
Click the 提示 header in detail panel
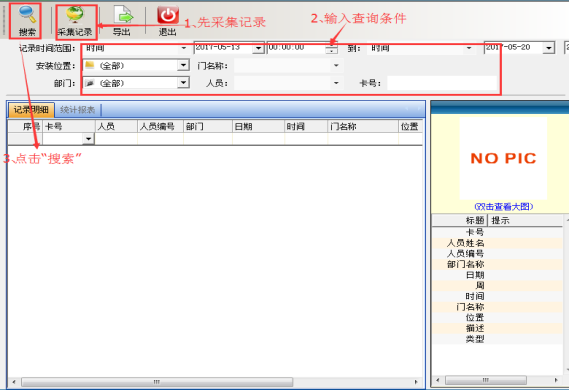point(525,220)
